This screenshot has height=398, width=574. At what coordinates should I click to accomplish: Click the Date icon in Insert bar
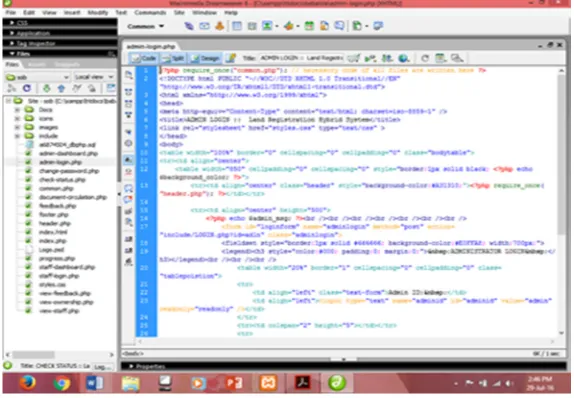tap(309, 26)
